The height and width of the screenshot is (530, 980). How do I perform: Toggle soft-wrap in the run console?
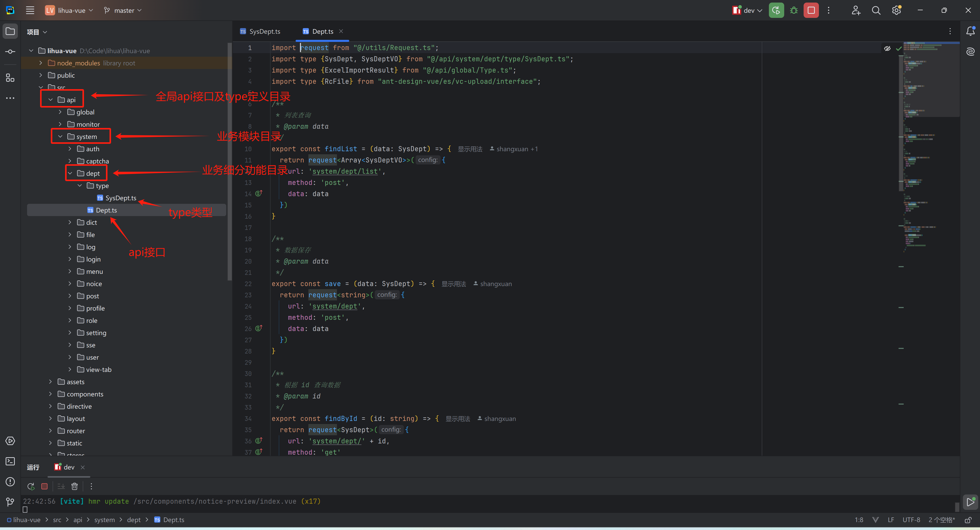(x=61, y=486)
